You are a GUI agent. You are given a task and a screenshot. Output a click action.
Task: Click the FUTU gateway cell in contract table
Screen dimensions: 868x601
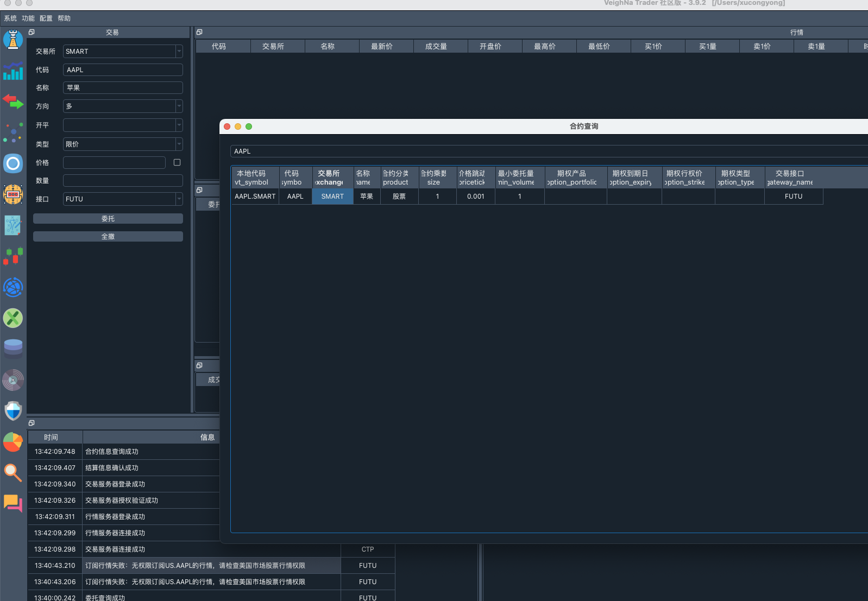794,197
